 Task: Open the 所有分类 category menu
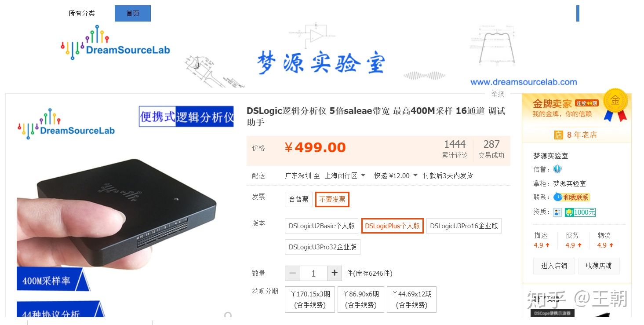click(x=82, y=13)
